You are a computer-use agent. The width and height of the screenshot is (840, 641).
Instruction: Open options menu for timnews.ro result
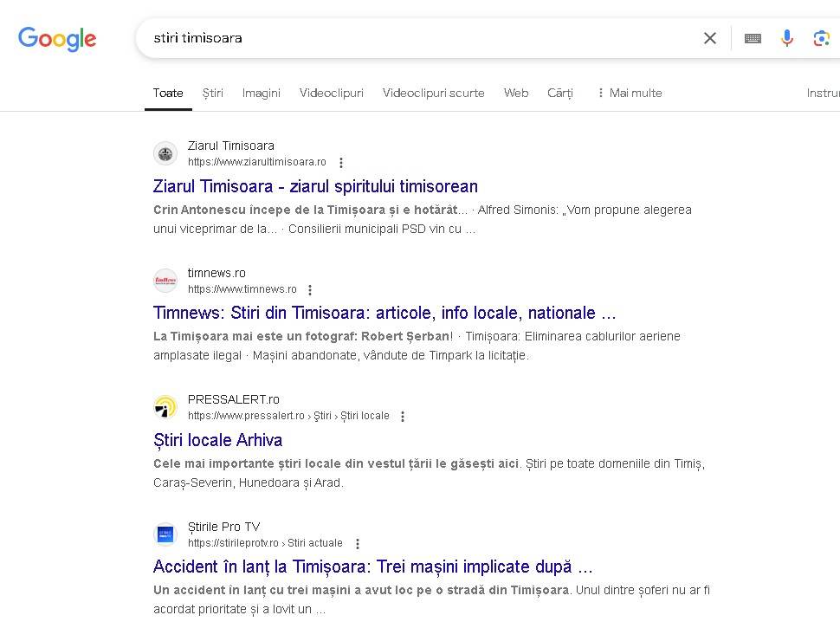click(x=310, y=290)
